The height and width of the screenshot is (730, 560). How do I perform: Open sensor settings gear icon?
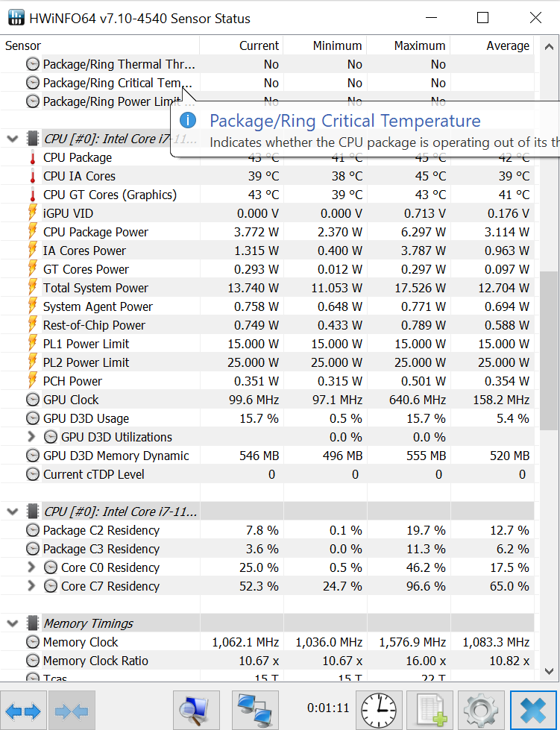[x=480, y=710]
